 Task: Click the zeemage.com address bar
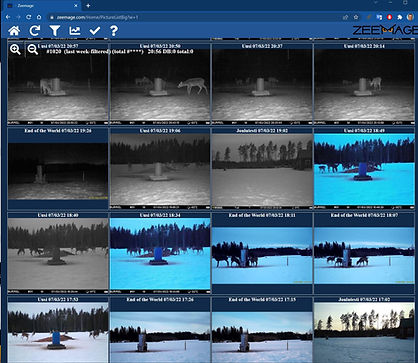[193, 17]
